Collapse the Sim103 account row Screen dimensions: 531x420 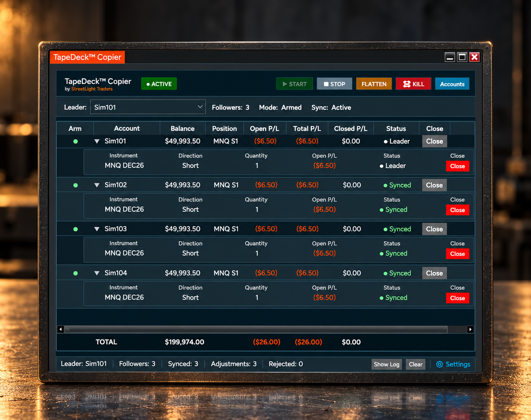click(97, 229)
